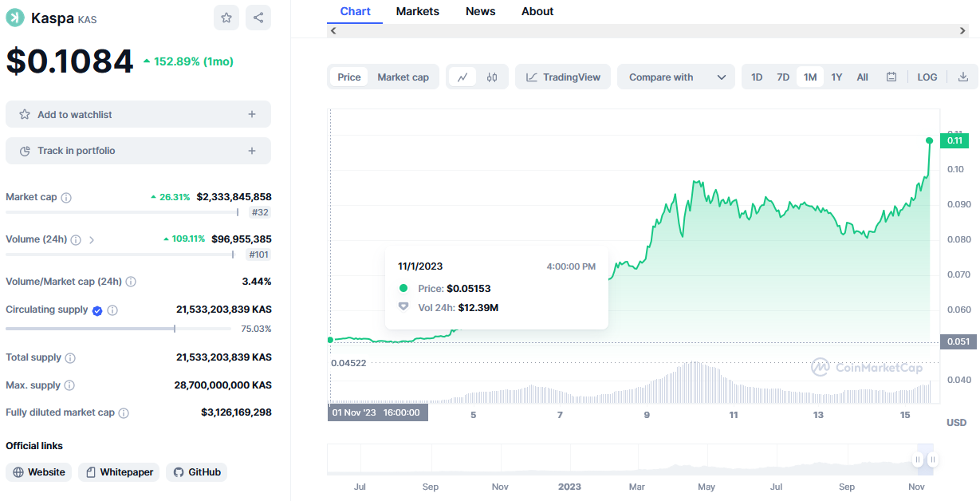Click left handle of timeline range slider
The height and width of the screenshot is (501, 980).
pos(918,460)
